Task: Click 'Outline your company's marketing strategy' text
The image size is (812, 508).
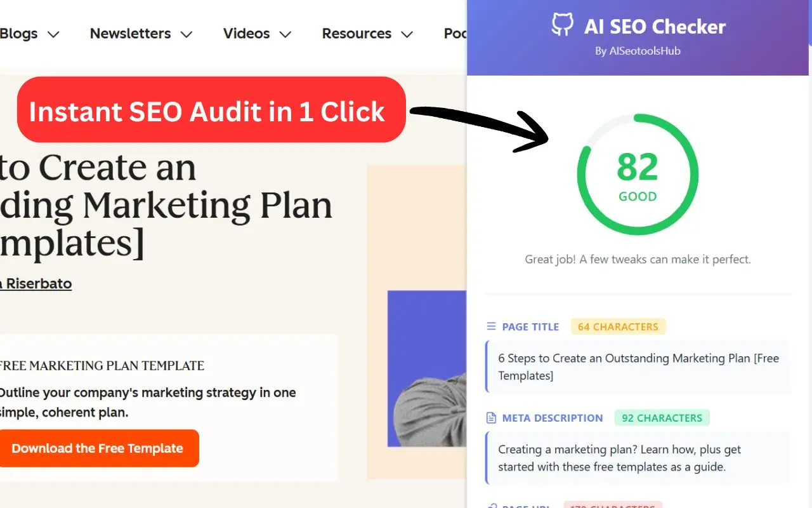Action: click(148, 402)
